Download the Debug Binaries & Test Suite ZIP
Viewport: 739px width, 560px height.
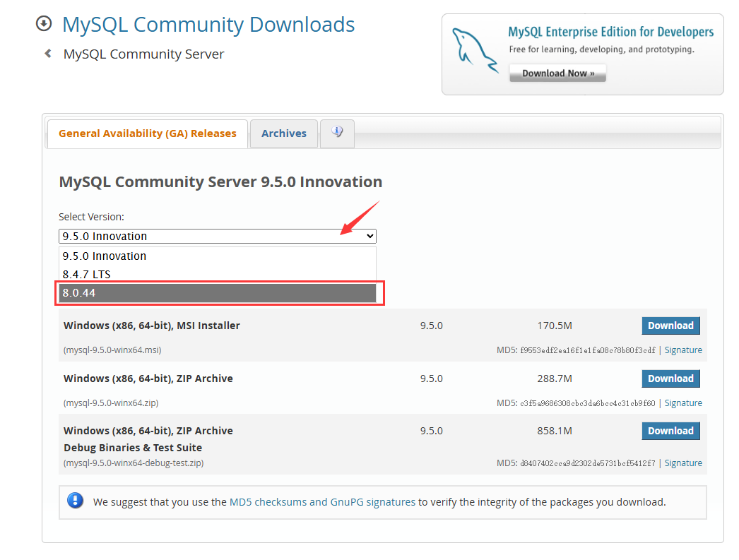(x=670, y=431)
